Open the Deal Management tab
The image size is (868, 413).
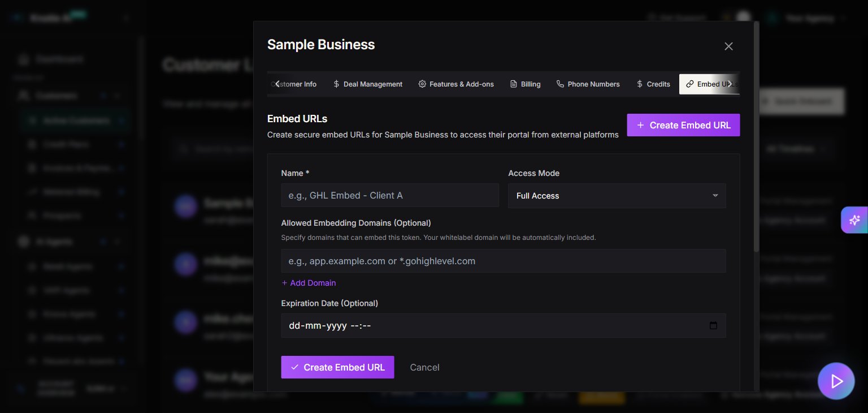tap(368, 84)
